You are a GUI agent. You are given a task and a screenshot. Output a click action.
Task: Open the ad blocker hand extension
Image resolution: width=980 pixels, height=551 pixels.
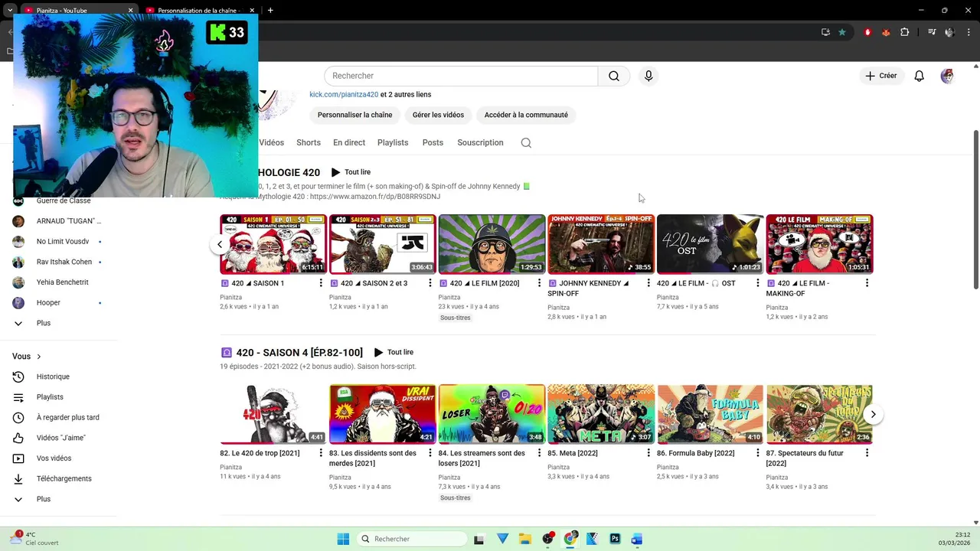pos(867,32)
